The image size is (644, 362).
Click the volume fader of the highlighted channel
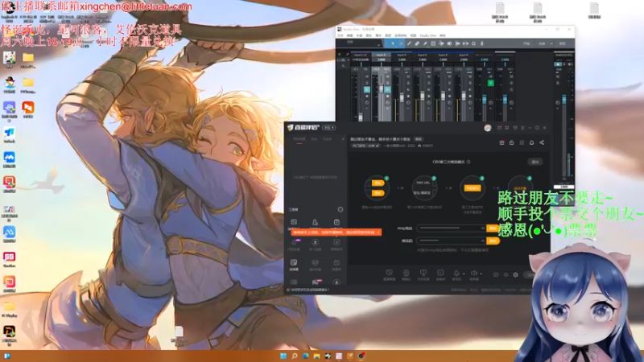381,88
